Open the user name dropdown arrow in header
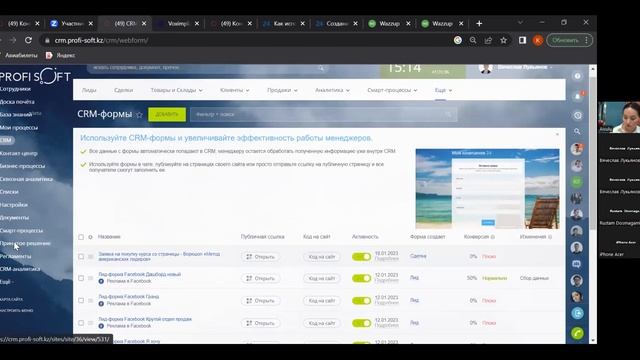 [x=551, y=67]
